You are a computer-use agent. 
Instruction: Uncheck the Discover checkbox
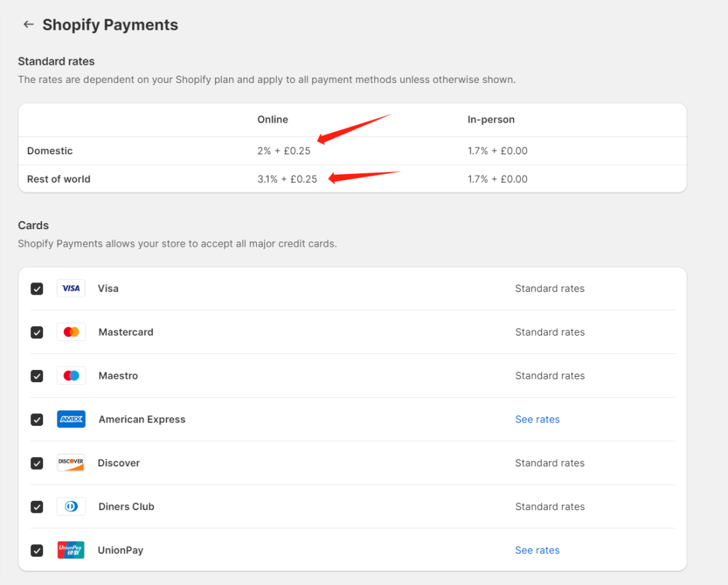[x=36, y=464]
